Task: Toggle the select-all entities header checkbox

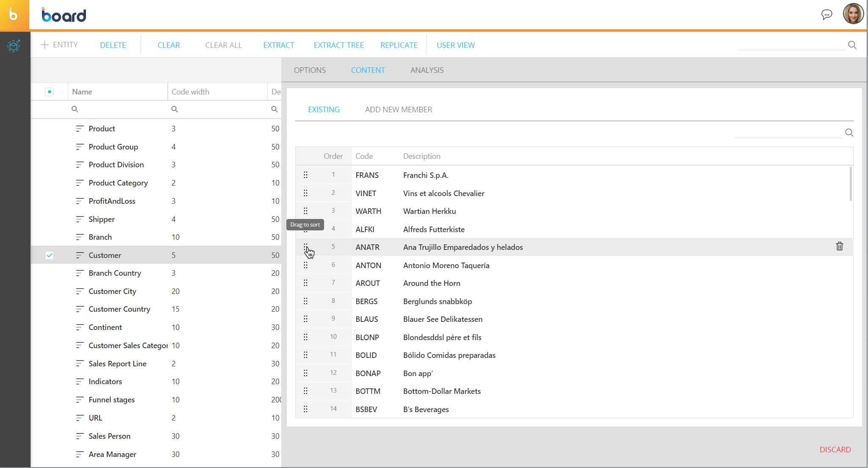Action: pos(50,92)
